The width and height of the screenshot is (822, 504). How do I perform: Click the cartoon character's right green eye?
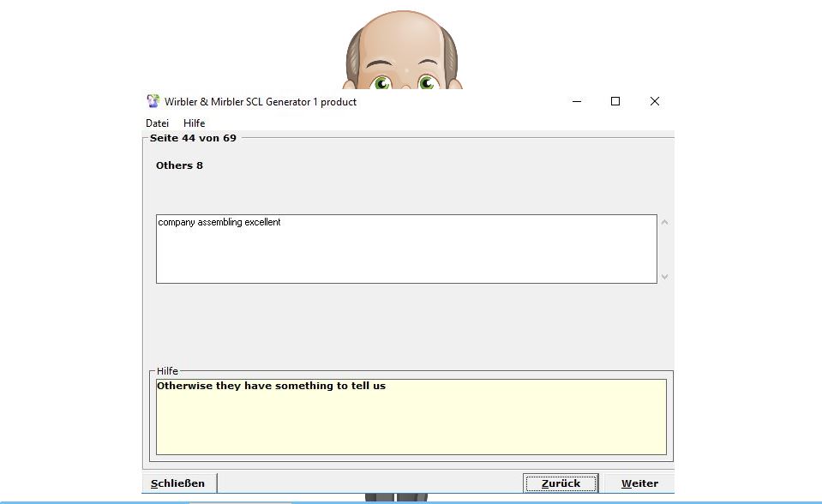[x=427, y=83]
